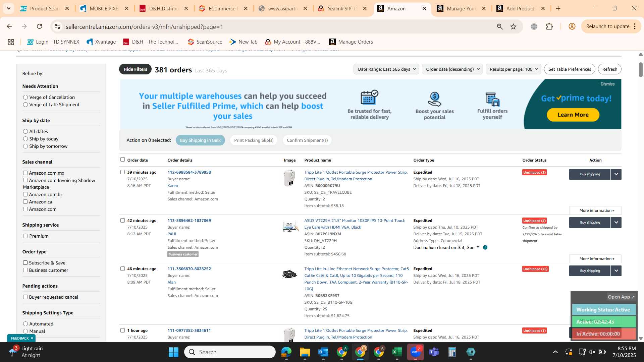Screen dimensions: 644x362
Task: Check the Business customer order type
Action: click(25, 270)
